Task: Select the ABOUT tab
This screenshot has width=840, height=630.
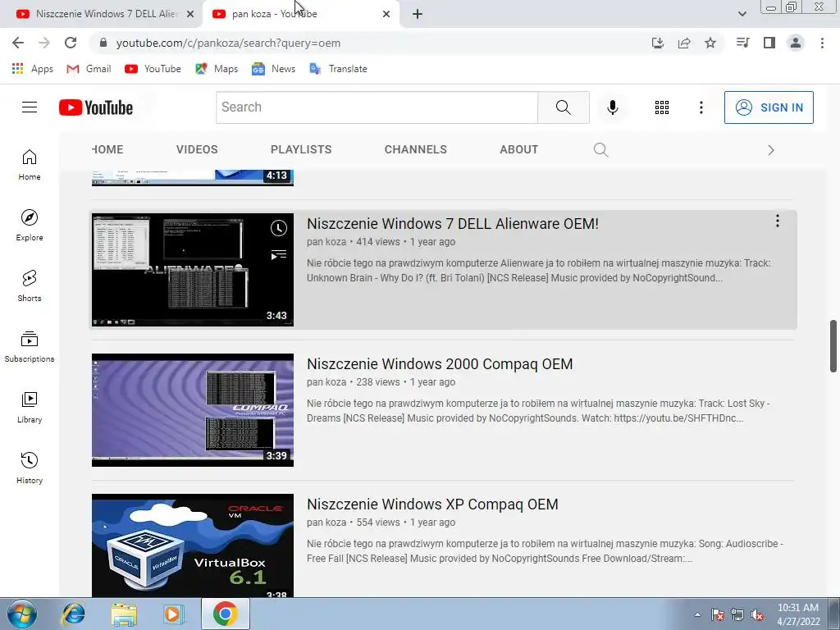Action: pyautogui.click(x=519, y=149)
